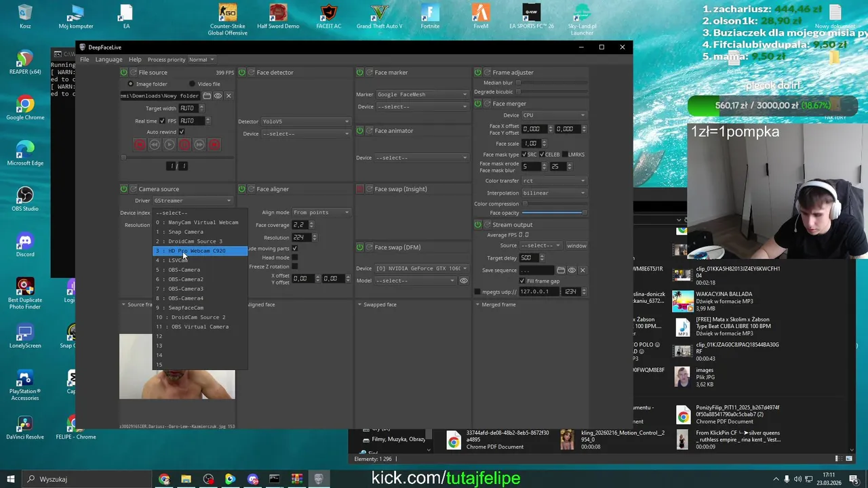Click eye icon beside DFM Model dropdown
The image size is (868, 488).
pos(464,281)
